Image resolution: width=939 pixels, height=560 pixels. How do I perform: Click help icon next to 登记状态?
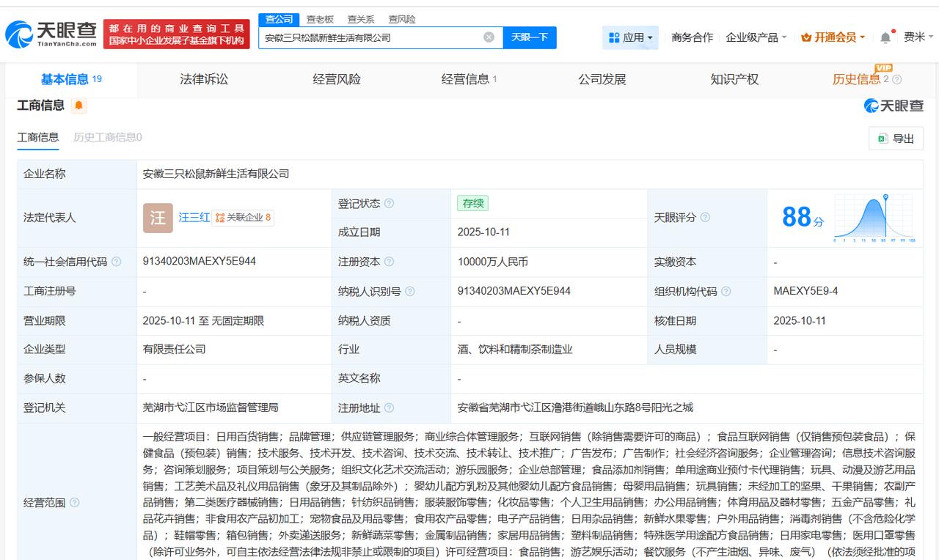click(389, 203)
